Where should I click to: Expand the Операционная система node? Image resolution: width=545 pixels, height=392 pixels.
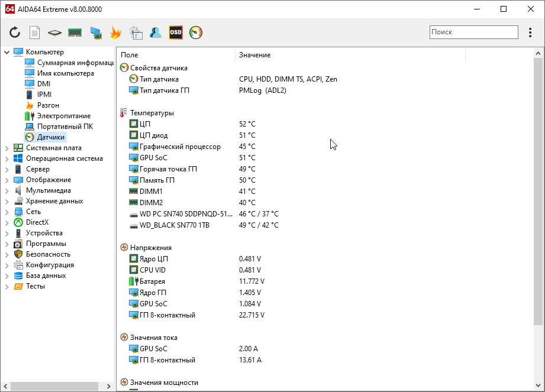click(x=7, y=158)
